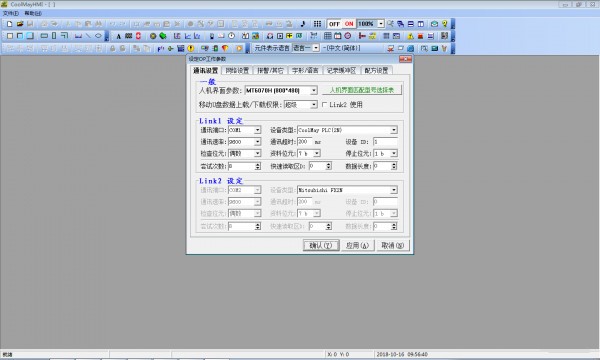Select the red 'C' icon in toolbar
The height and width of the screenshot is (360, 600).
pos(138,36)
